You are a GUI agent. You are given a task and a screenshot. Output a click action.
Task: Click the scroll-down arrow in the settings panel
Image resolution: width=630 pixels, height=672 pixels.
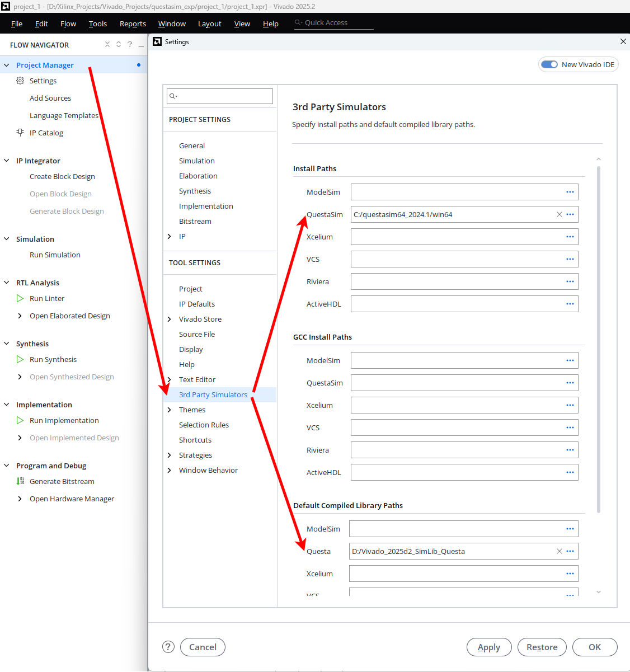coord(599,591)
